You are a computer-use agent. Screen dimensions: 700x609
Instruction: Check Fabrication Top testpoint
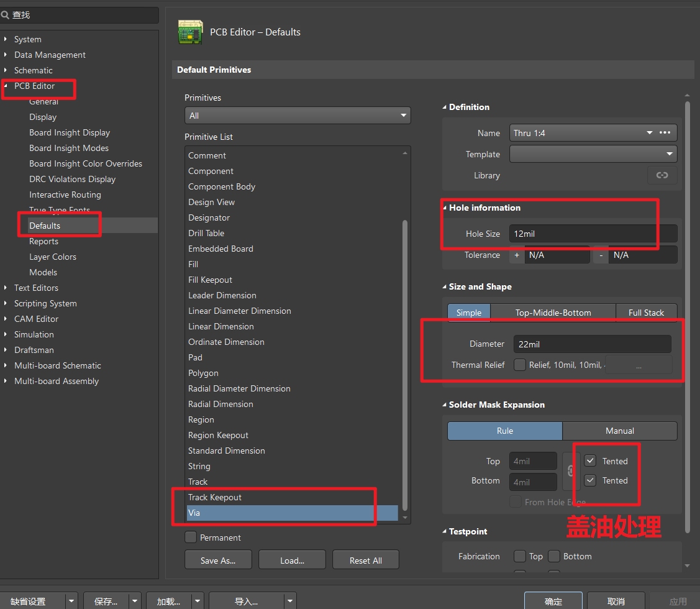click(520, 556)
